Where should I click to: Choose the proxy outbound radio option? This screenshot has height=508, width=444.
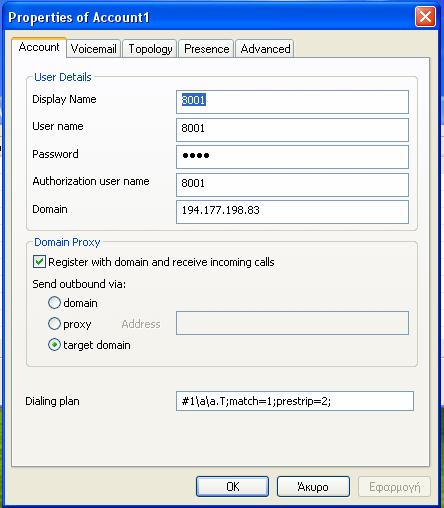pyautogui.click(x=54, y=324)
